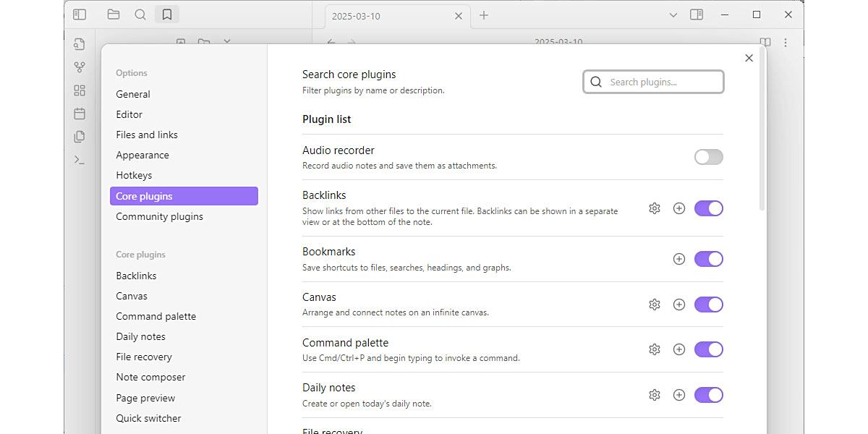Click plus icon next to Daily notes
The width and height of the screenshot is (868, 434).
[x=678, y=395]
